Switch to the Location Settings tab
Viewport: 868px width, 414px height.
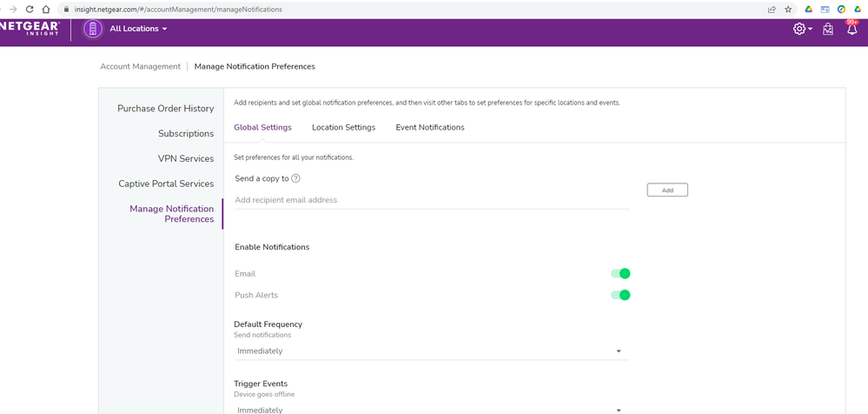pyautogui.click(x=343, y=128)
